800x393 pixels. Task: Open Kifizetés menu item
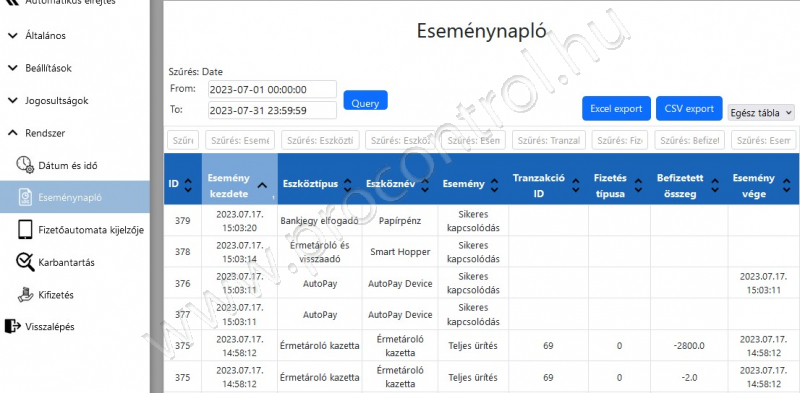pos(74,294)
